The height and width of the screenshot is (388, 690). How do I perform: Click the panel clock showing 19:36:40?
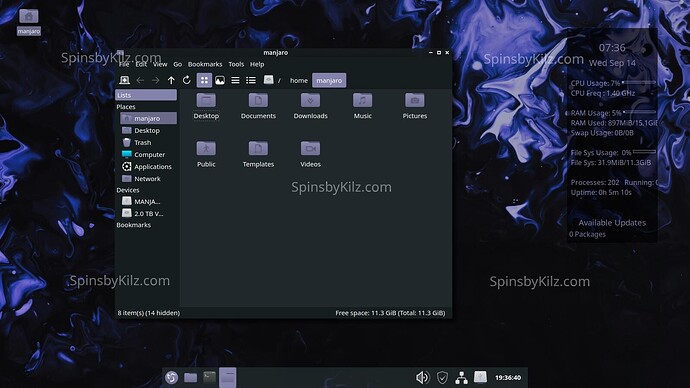508,377
